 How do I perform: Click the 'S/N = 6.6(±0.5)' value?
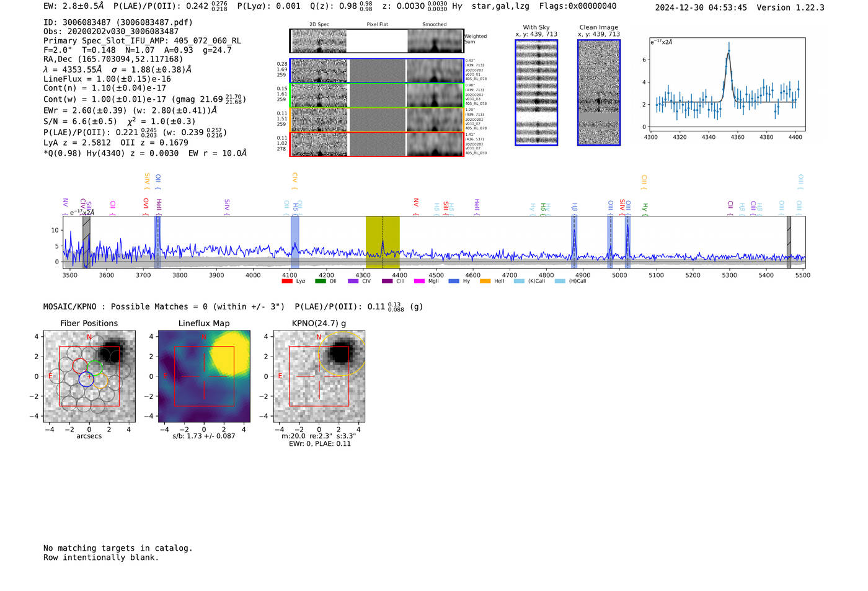point(80,122)
